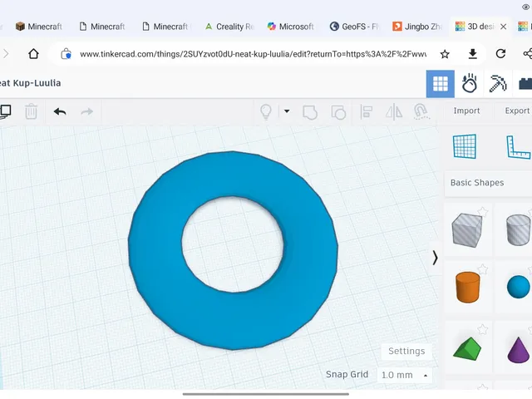Switch to the GeoFS browser tab
532x399 pixels.
[354, 27]
